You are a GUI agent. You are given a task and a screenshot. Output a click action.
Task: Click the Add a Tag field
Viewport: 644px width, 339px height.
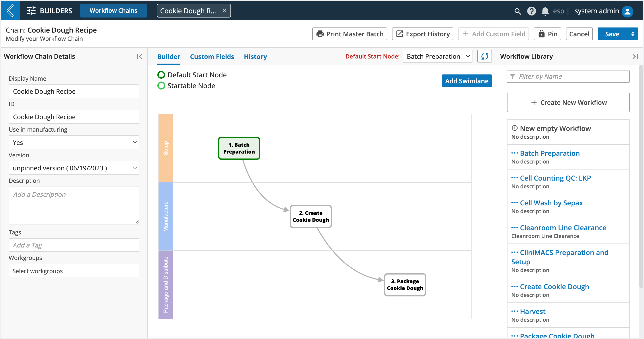click(x=74, y=245)
